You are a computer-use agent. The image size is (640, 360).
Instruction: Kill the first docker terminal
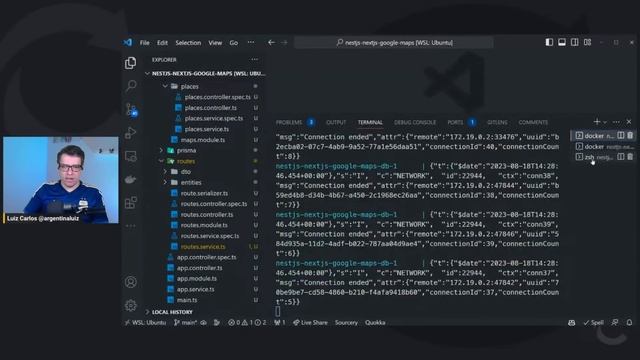click(630, 136)
